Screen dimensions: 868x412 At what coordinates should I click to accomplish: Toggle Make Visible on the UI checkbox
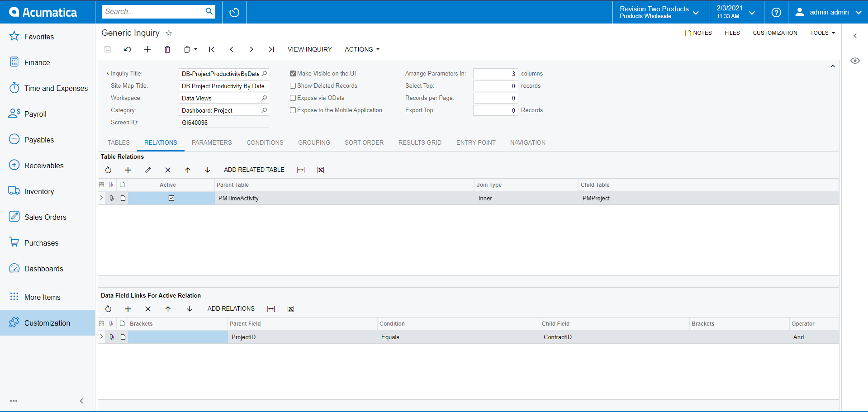[293, 73]
